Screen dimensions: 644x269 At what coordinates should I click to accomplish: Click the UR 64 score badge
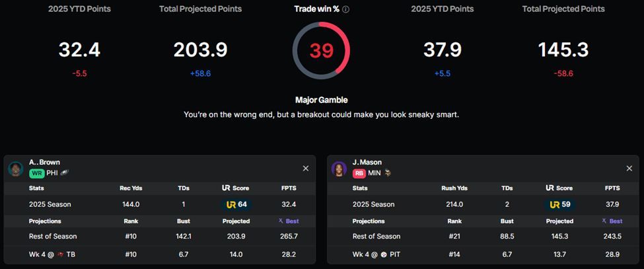[236, 204]
